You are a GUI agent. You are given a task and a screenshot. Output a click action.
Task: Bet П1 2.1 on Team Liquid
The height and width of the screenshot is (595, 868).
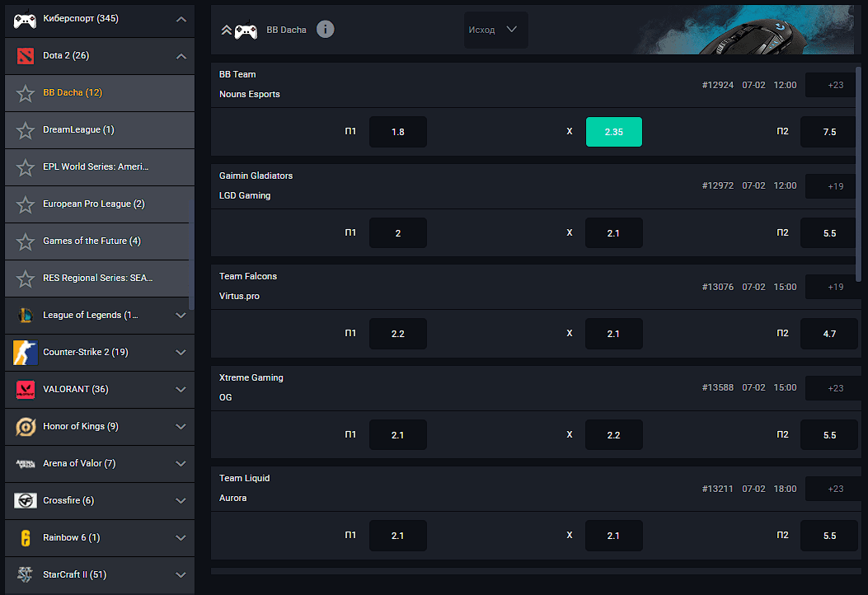pyautogui.click(x=397, y=536)
